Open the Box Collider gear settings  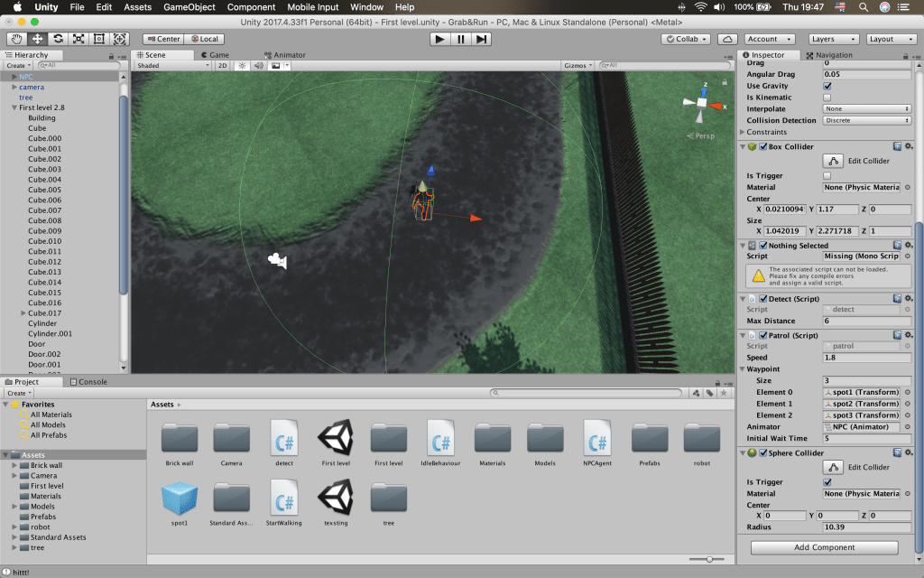[x=910, y=146]
